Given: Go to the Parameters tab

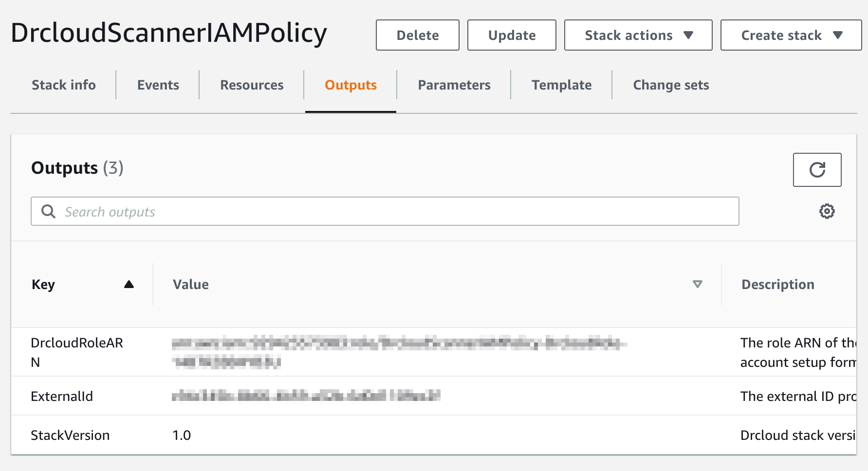Looking at the screenshot, I should coord(454,85).
